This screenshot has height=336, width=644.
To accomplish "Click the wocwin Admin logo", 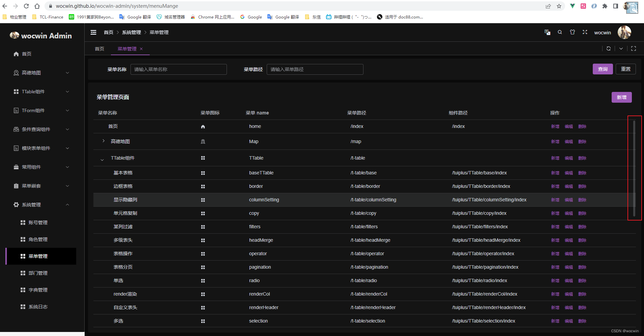I will pyautogui.click(x=41, y=35).
